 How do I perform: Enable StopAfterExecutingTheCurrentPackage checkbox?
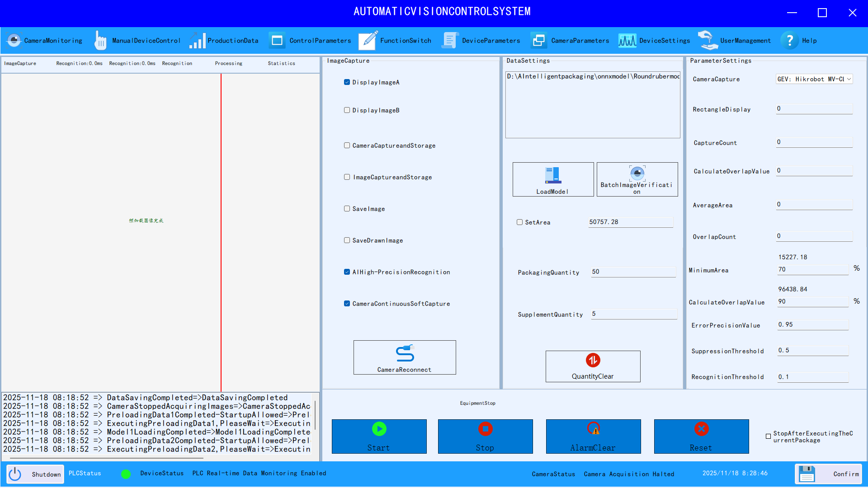pos(768,436)
